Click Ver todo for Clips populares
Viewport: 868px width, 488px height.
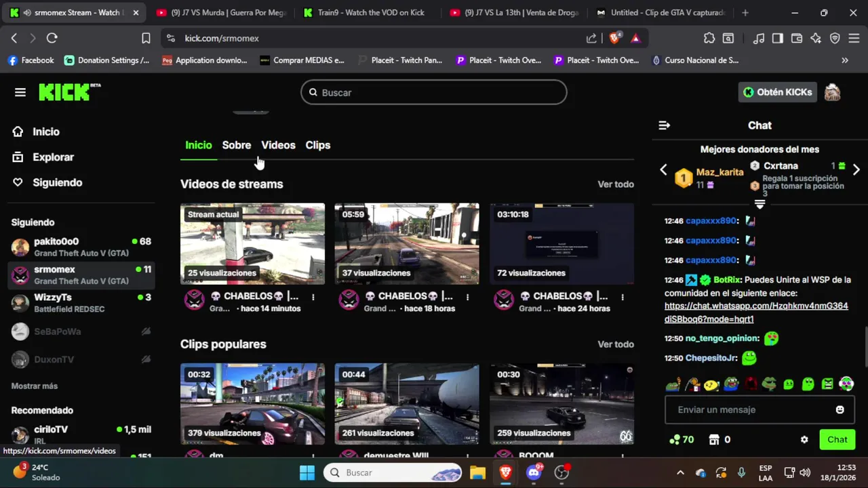[x=616, y=344]
